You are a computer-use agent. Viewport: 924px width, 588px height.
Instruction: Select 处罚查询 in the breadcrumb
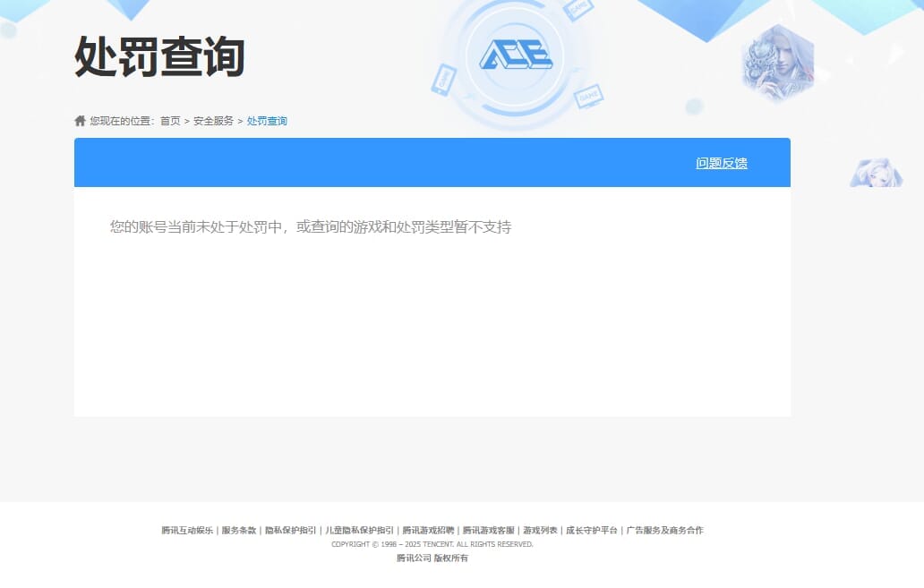pyautogui.click(x=265, y=120)
